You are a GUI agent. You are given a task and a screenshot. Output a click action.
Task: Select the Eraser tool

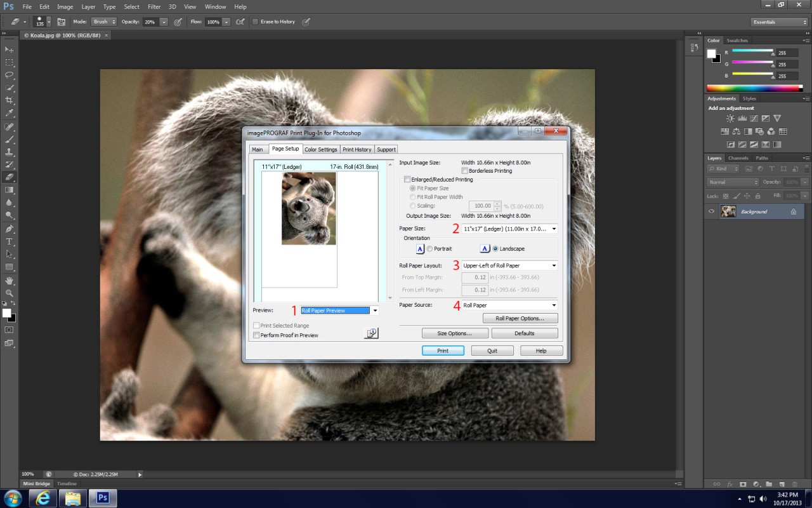(x=10, y=178)
